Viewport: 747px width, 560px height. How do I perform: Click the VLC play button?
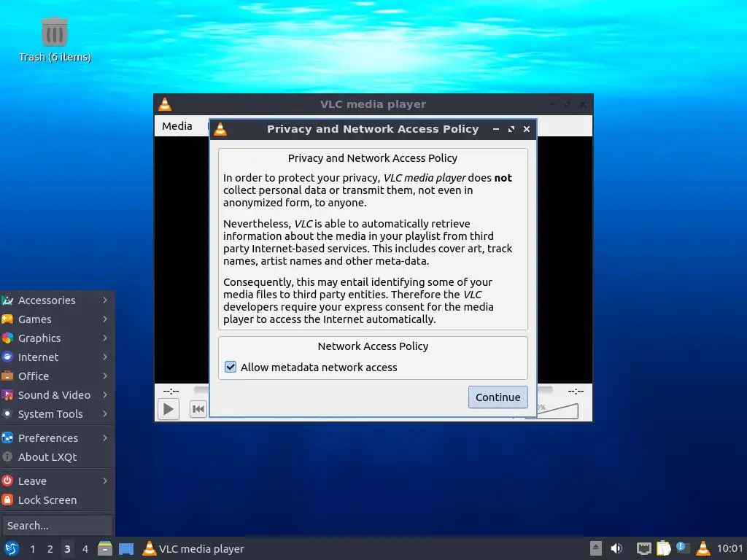[169, 409]
